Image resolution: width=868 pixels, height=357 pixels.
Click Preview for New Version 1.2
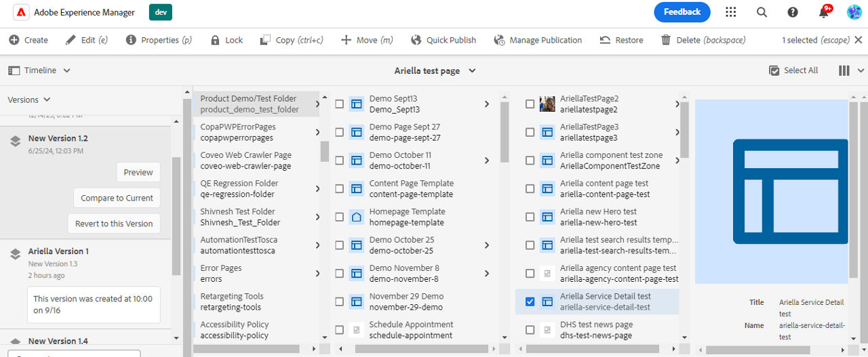click(x=138, y=172)
